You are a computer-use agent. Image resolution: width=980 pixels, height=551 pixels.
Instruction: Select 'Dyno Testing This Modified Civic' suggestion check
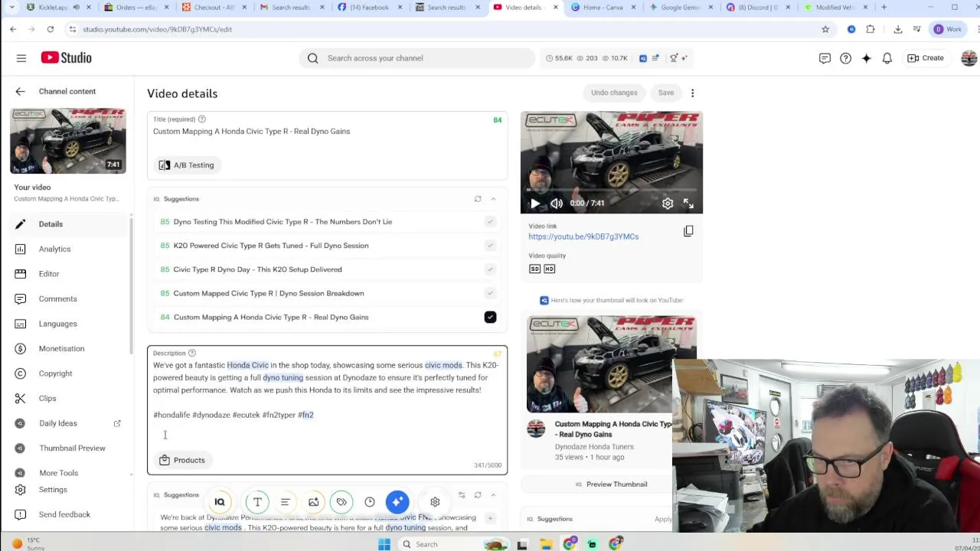[490, 222]
